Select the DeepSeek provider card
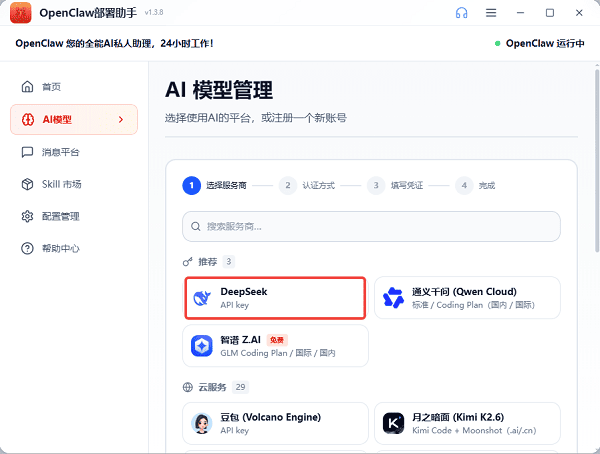 click(275, 298)
